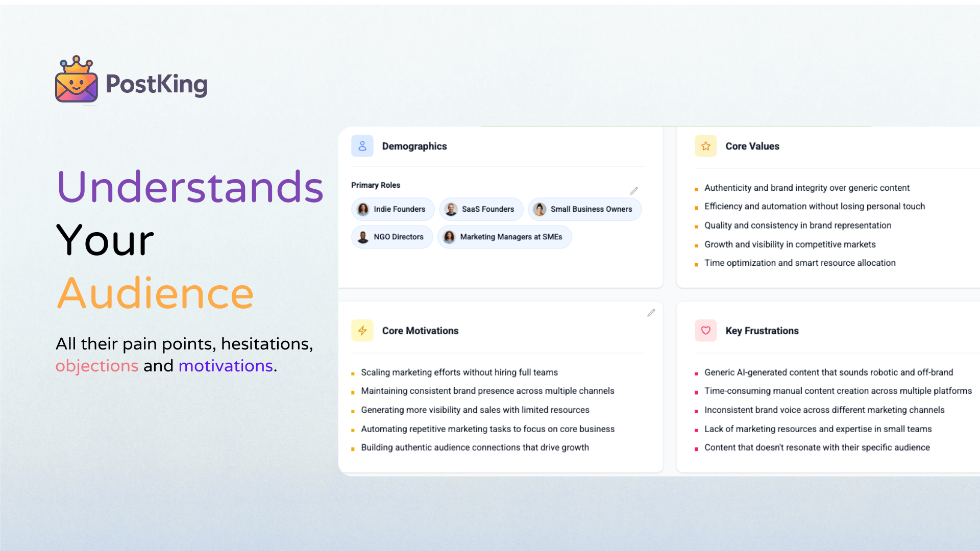The height and width of the screenshot is (551, 980).
Task: Edit Primary Roles with pencil icon
Action: (x=634, y=191)
